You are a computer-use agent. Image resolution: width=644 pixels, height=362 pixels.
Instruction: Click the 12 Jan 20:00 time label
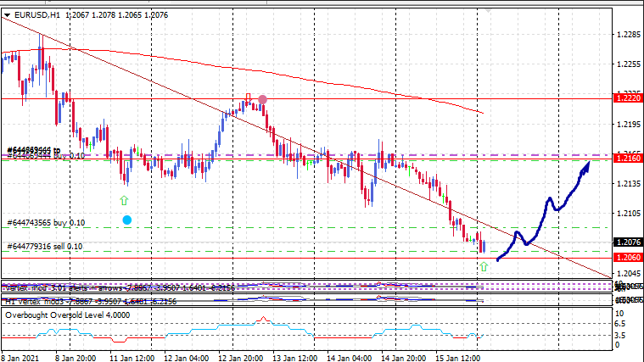coord(241,358)
